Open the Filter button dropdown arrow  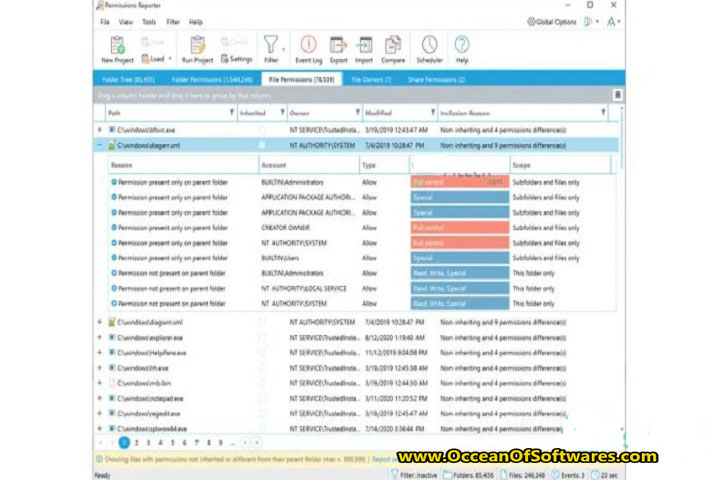(x=283, y=49)
